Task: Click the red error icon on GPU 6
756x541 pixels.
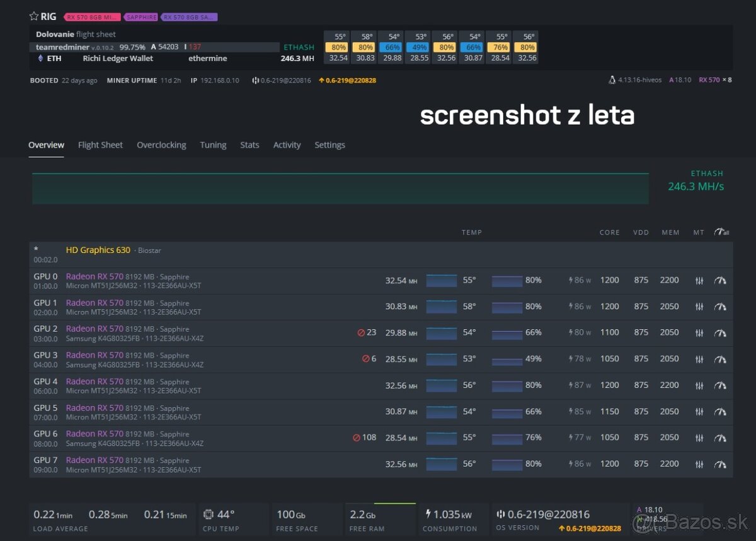Action: tap(357, 438)
